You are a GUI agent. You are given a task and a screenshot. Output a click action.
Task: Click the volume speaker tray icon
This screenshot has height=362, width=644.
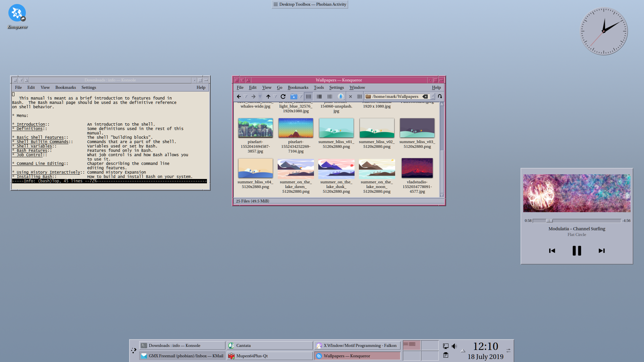pos(454,346)
